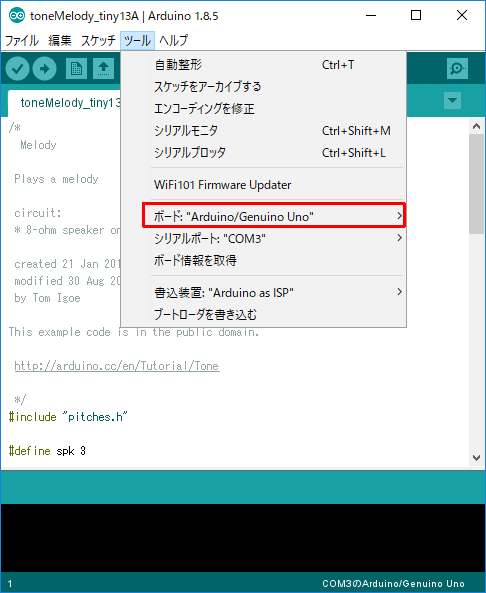Image resolution: width=486 pixels, height=593 pixels.
Task: Click the editor scrollbar down arrow
Action: coord(477,458)
